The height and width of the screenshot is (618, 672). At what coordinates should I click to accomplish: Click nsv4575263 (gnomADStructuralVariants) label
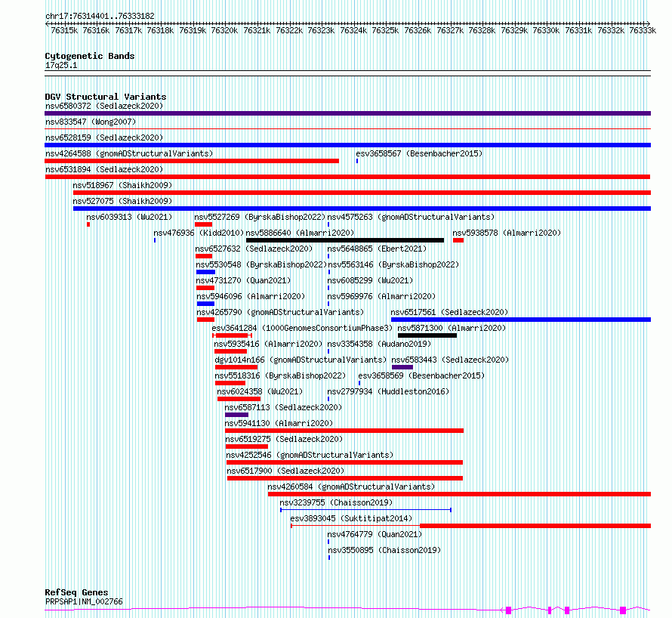click(411, 217)
